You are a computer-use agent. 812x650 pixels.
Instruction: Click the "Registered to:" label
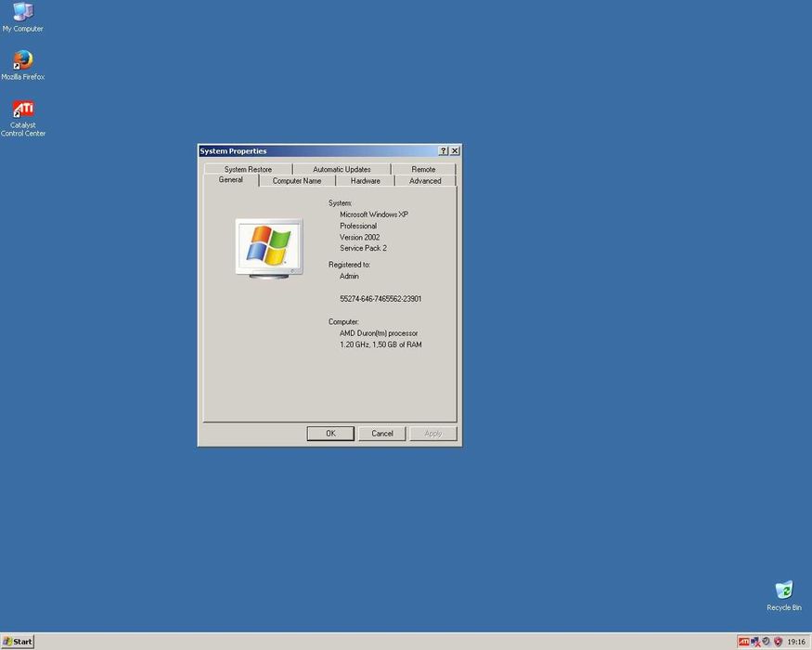coord(350,265)
